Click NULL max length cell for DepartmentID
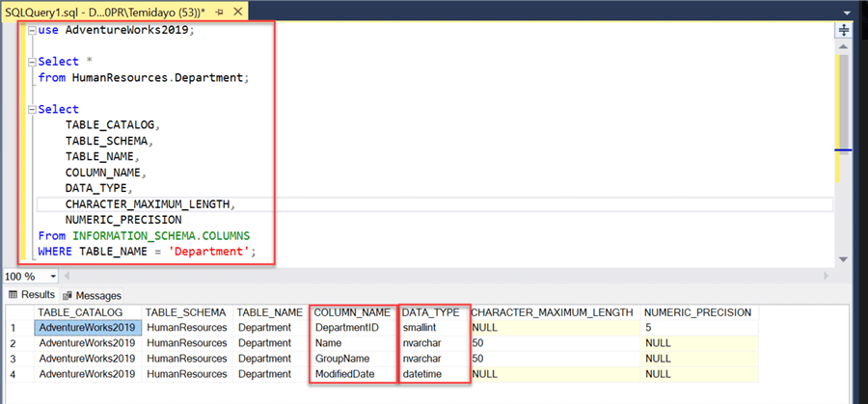Viewport: 868px width, 404px height. tap(555, 328)
